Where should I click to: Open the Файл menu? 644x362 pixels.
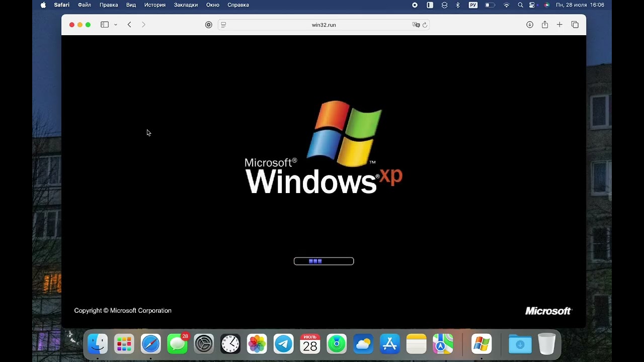(85, 5)
